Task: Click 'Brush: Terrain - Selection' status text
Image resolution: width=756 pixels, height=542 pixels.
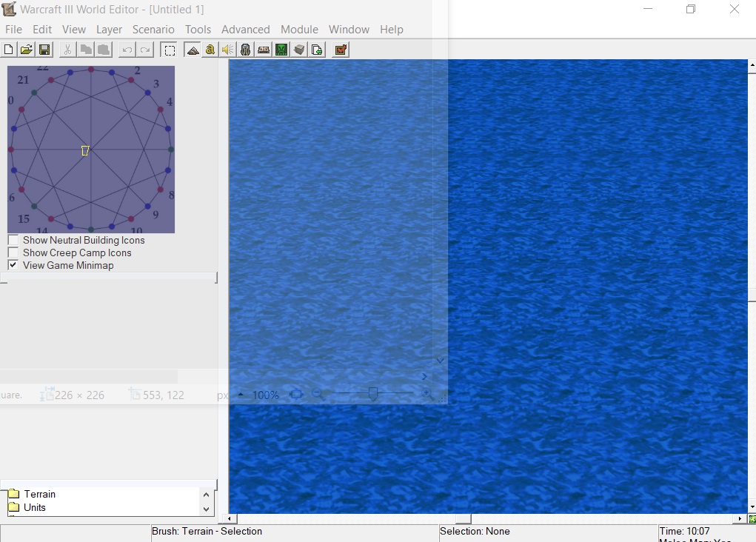Action: tap(207, 531)
